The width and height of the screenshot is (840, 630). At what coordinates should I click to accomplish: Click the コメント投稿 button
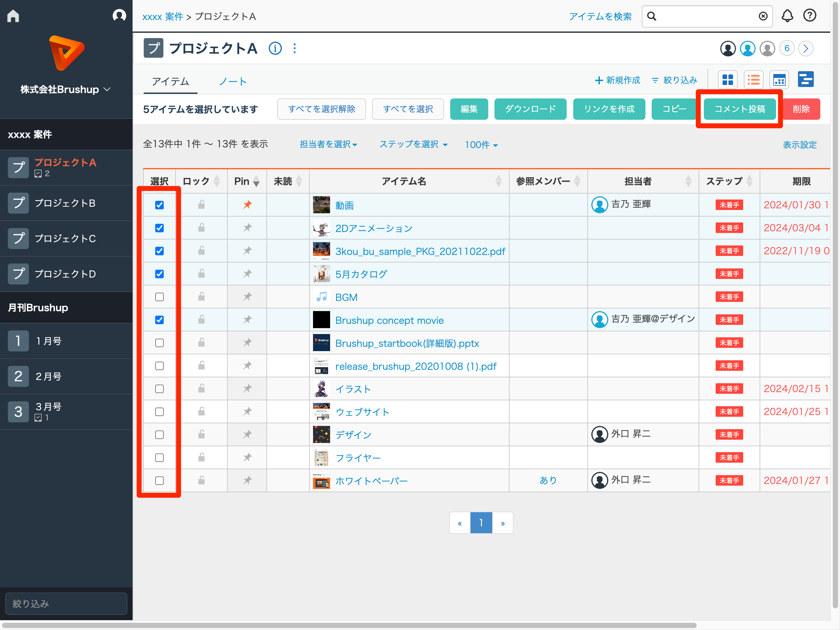739,109
